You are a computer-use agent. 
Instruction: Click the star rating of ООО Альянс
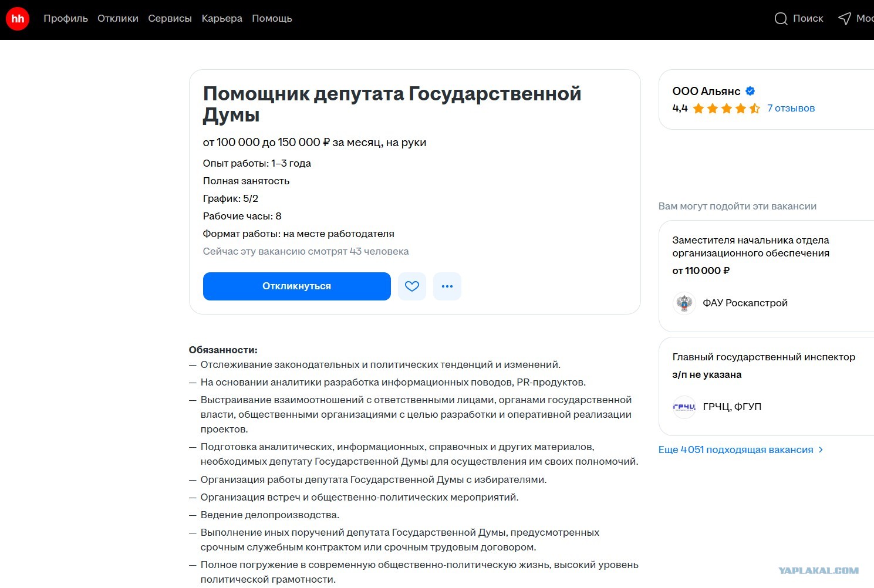click(726, 109)
